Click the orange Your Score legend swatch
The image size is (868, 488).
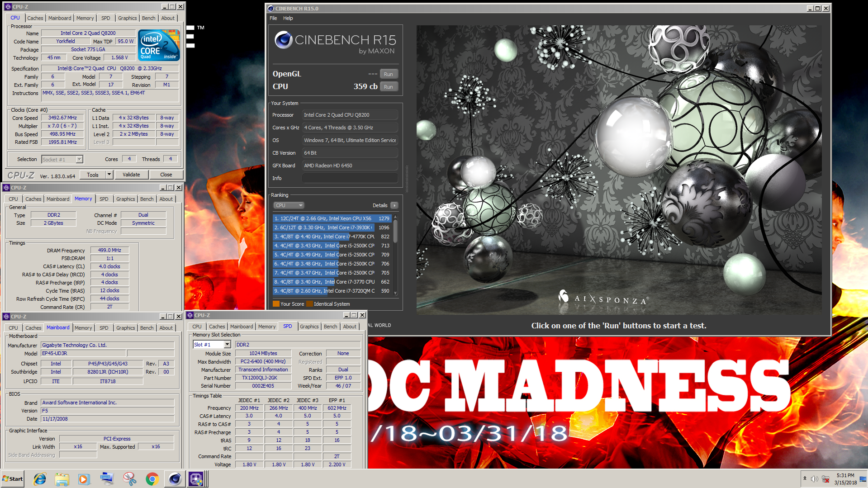point(276,304)
